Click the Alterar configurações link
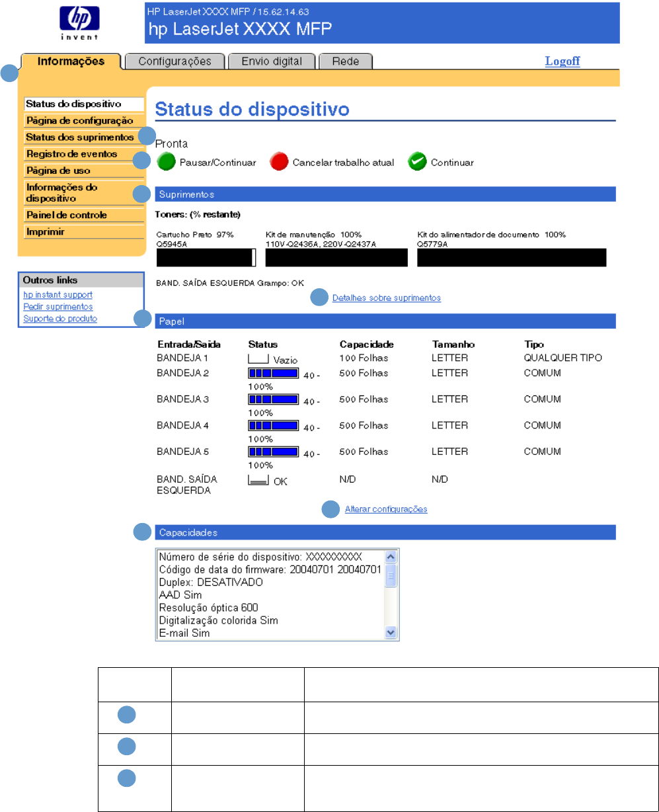This screenshot has height=812, width=659. click(386, 509)
